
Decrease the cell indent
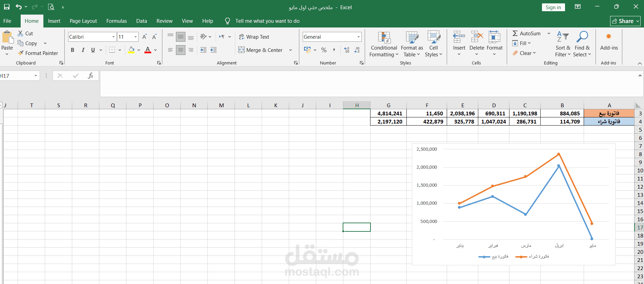(x=203, y=50)
